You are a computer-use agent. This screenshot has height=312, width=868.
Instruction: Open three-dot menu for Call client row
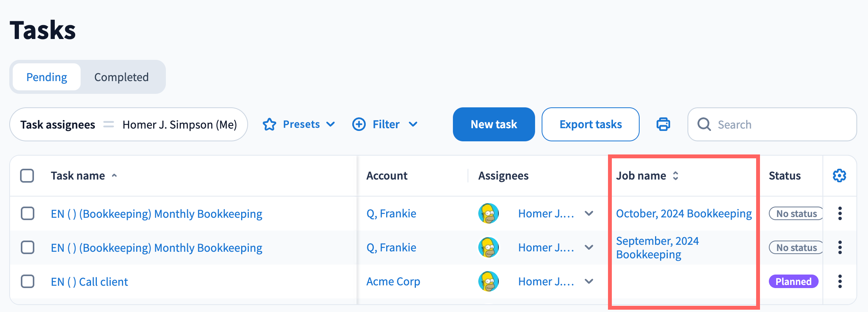[840, 281]
